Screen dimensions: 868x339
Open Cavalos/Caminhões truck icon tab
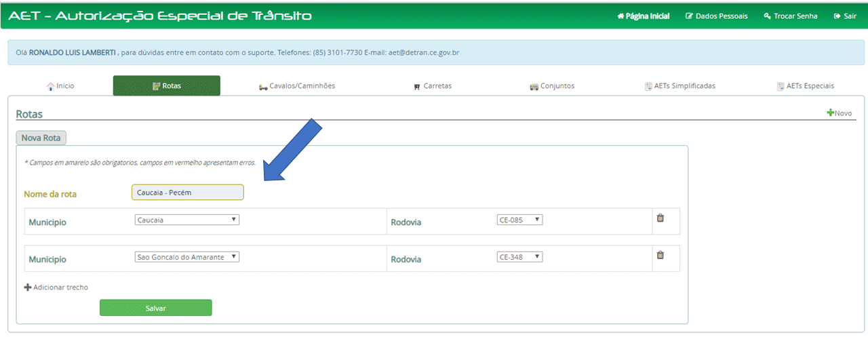pos(262,87)
